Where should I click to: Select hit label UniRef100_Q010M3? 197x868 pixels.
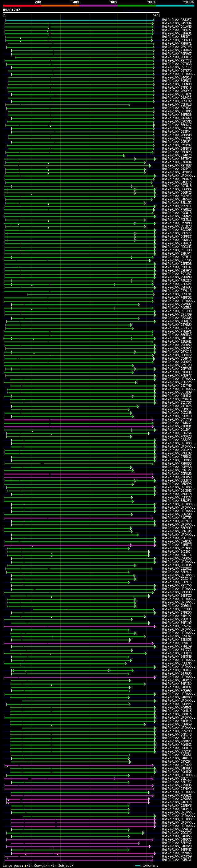coord(176,26)
